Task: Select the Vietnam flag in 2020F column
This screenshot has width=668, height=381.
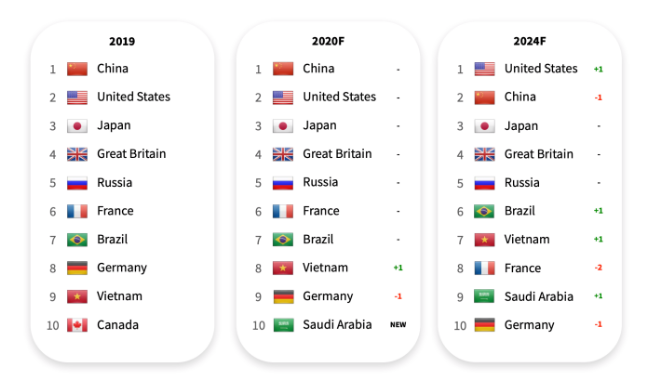Action: pyautogui.click(x=283, y=268)
